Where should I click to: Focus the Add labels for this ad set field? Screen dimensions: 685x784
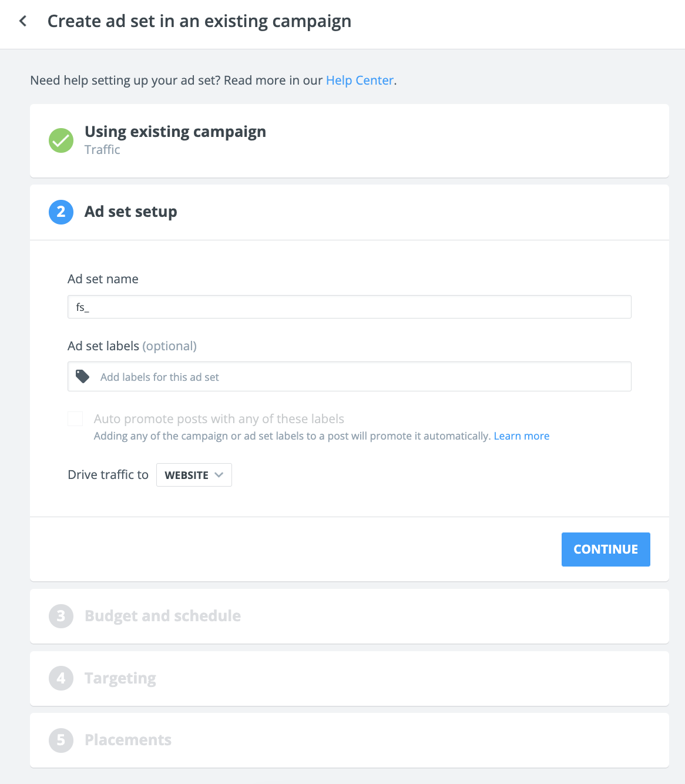tap(350, 377)
